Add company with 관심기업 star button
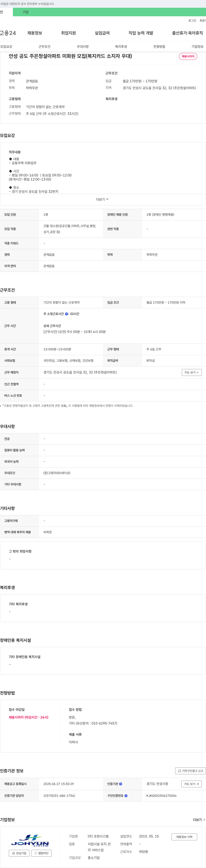The width and height of the screenshot is (206, 868). coord(19,853)
